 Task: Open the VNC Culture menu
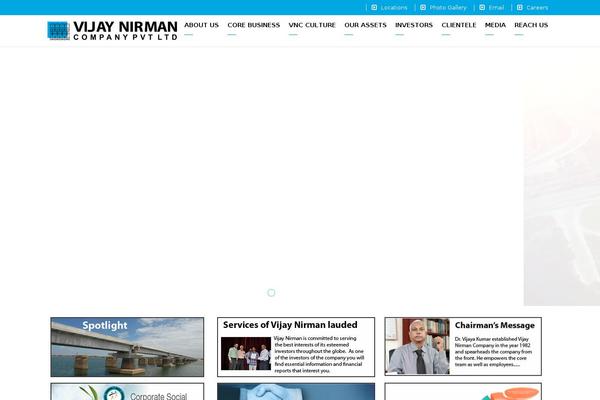tap(312, 25)
